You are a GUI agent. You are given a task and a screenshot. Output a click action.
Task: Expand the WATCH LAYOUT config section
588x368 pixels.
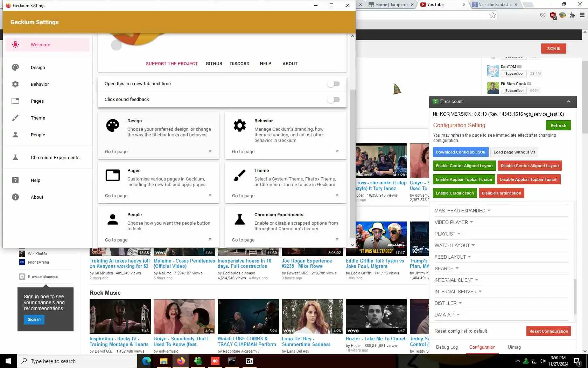(455, 245)
